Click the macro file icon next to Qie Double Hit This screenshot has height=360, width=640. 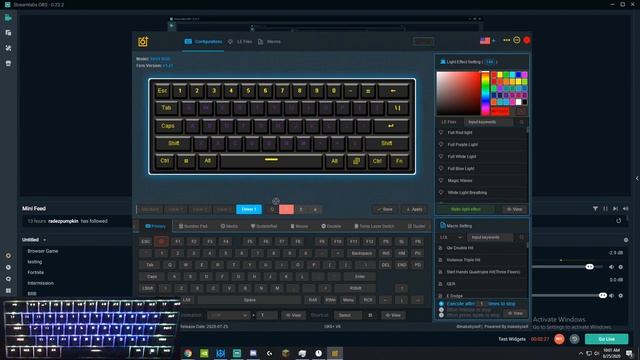pyautogui.click(x=440, y=248)
